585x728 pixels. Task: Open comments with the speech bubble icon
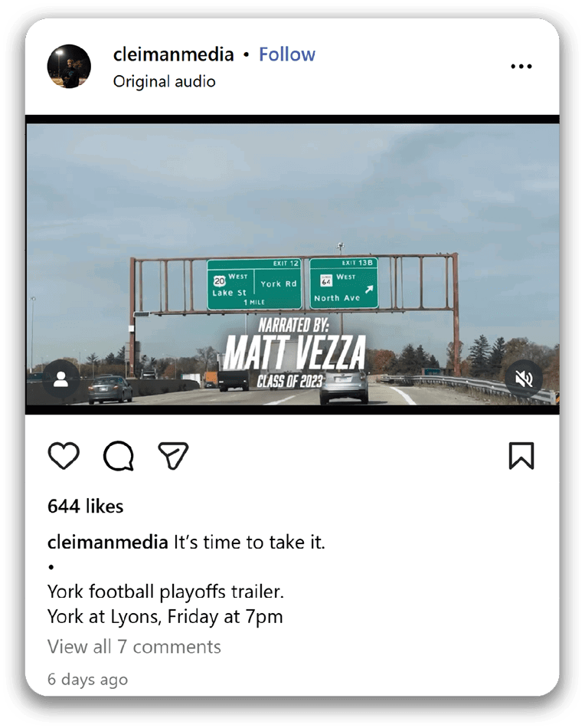coord(119,455)
